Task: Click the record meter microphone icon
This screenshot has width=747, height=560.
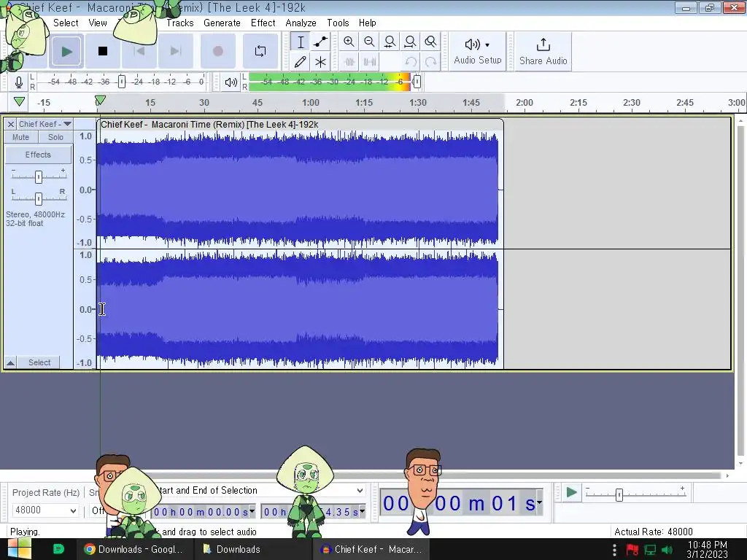Action: tap(18, 82)
